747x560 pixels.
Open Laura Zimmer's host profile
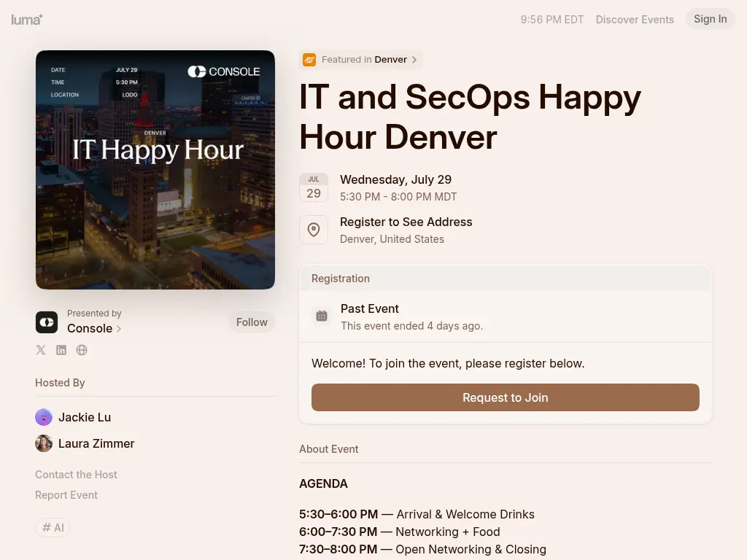click(96, 443)
